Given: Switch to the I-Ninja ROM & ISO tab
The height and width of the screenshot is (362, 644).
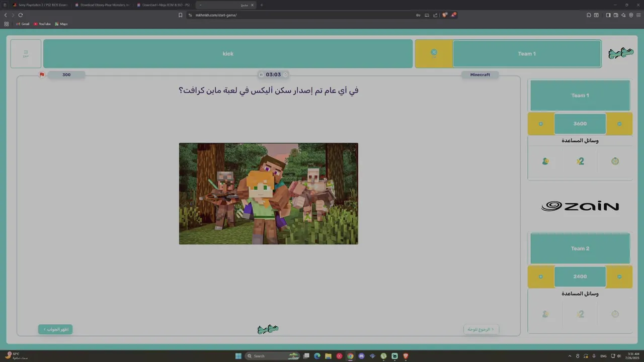Looking at the screenshot, I should (163, 5).
